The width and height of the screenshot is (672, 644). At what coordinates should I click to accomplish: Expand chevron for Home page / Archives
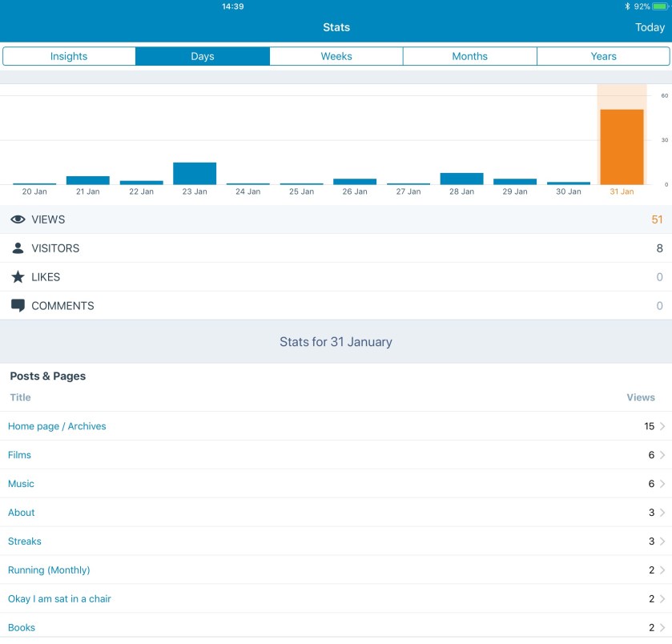point(662,426)
